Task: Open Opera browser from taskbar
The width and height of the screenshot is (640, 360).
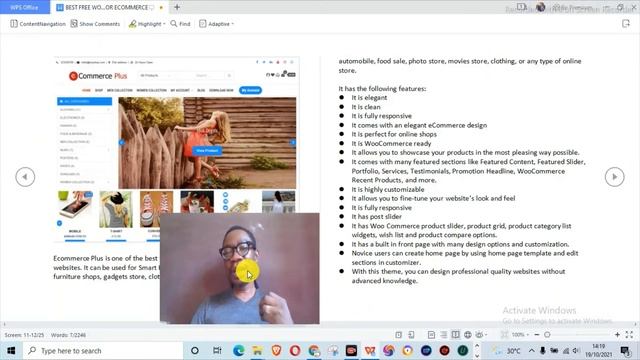Action: [295, 351]
